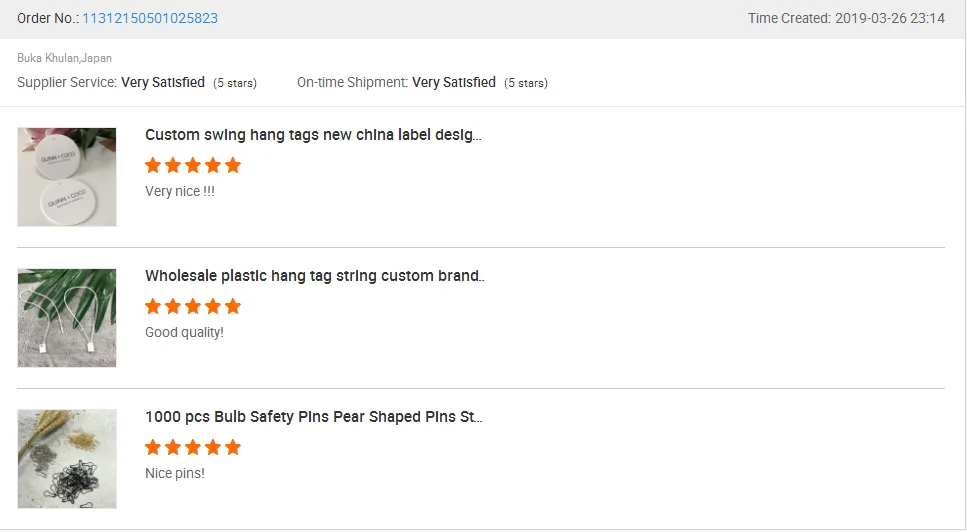Click fifth star of Bulb Safety Pins rating
The image size is (967, 532).
coord(233,447)
